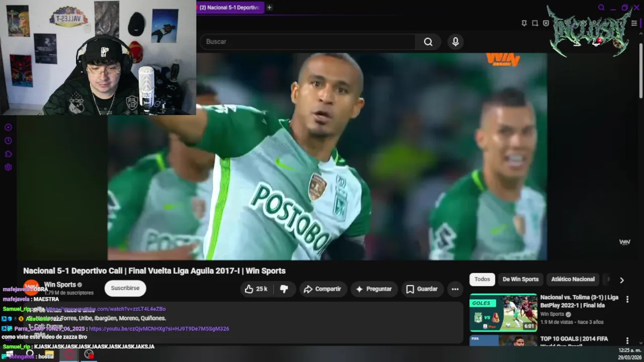644x362 pixels.
Task: Share the video via Compartir
Action: coord(323,289)
